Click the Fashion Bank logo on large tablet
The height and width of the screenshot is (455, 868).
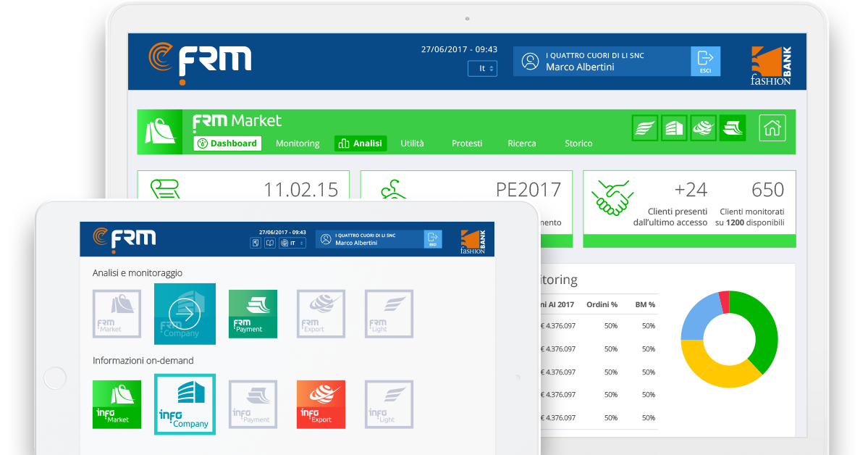tap(771, 66)
